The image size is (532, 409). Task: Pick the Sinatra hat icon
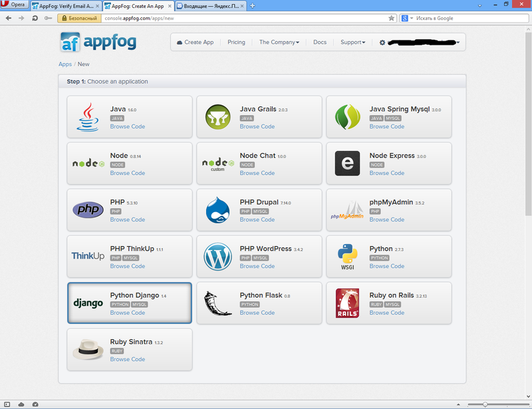point(88,349)
